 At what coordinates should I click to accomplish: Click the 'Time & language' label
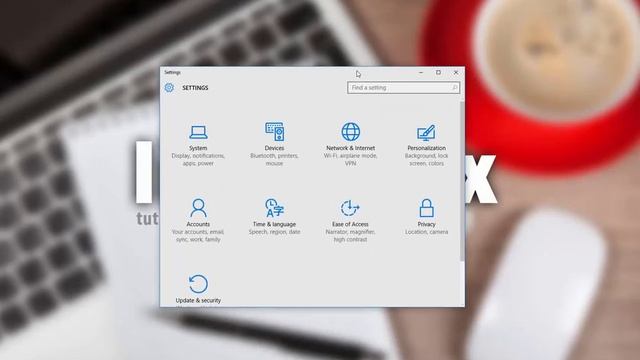coord(274,224)
